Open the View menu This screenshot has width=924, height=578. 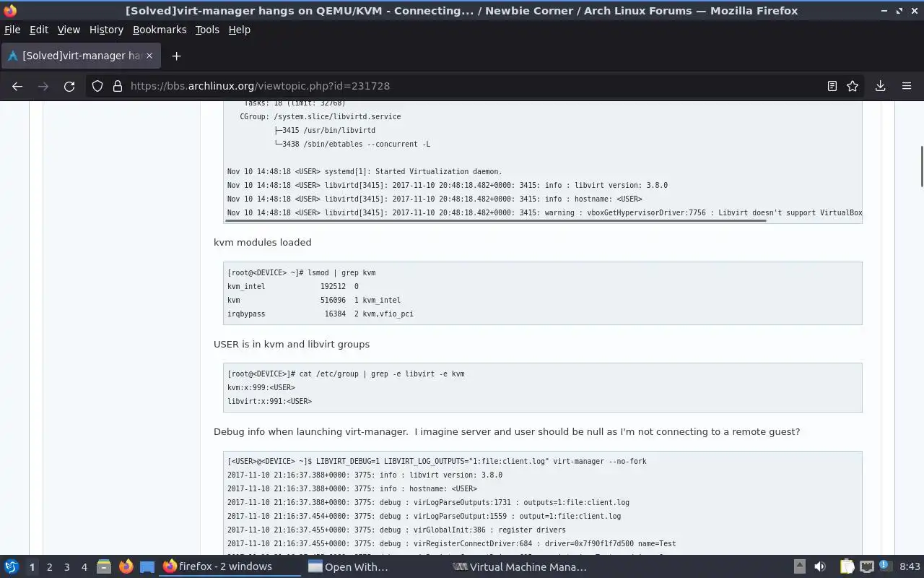tap(69, 30)
